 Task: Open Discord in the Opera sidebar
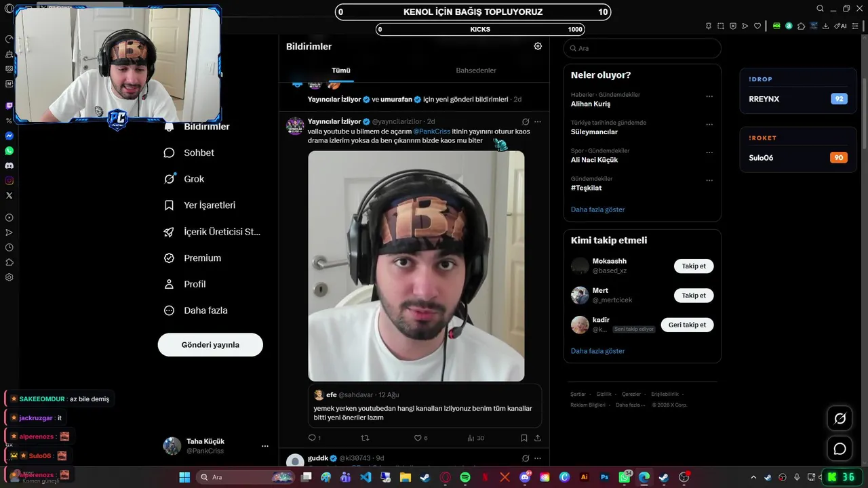(9, 165)
